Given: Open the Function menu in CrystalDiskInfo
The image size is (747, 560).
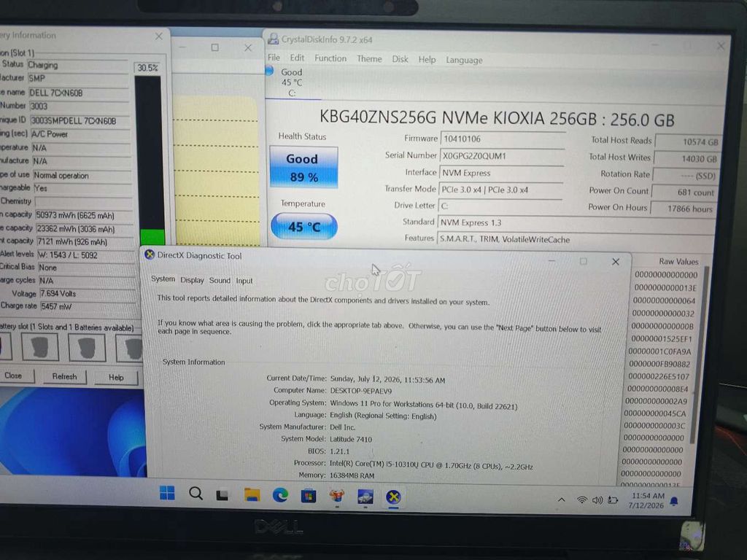Looking at the screenshot, I should pos(330,58).
